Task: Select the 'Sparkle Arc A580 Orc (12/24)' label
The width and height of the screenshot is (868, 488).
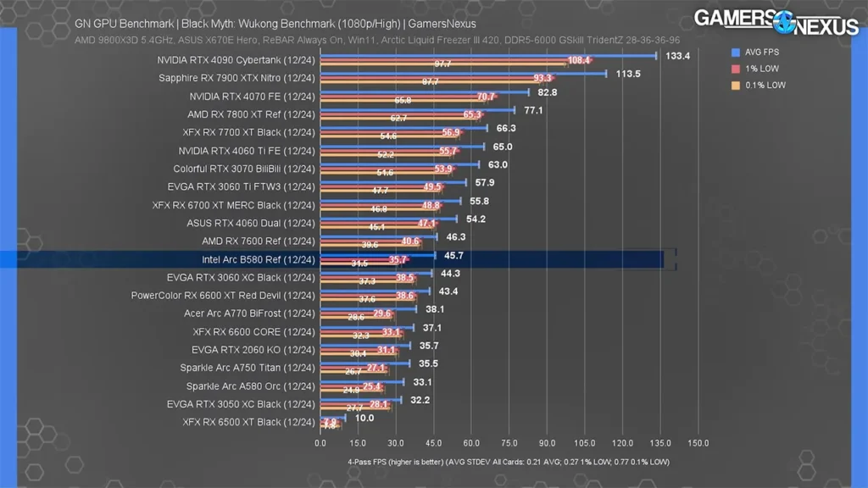Action: click(251, 386)
